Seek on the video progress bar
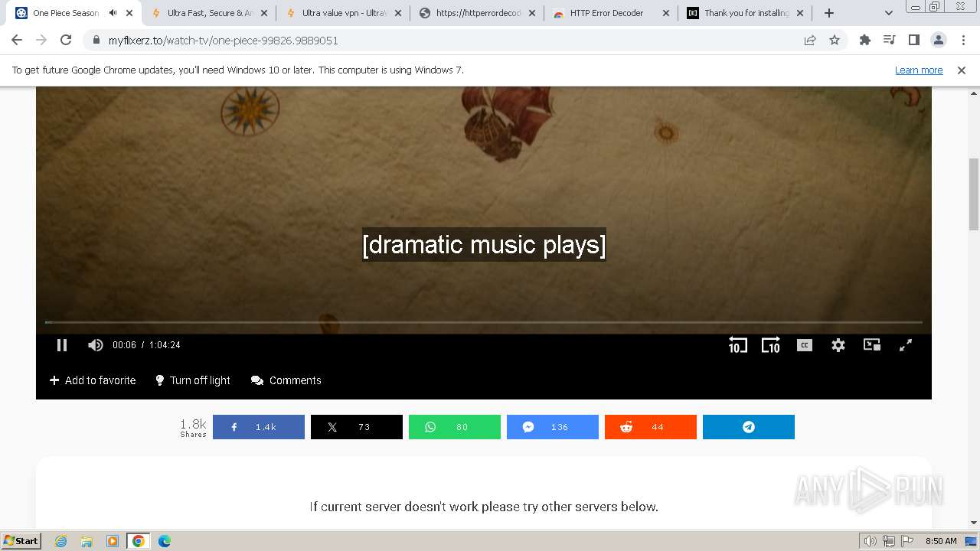Viewport: 980px width, 551px height. tap(484, 322)
